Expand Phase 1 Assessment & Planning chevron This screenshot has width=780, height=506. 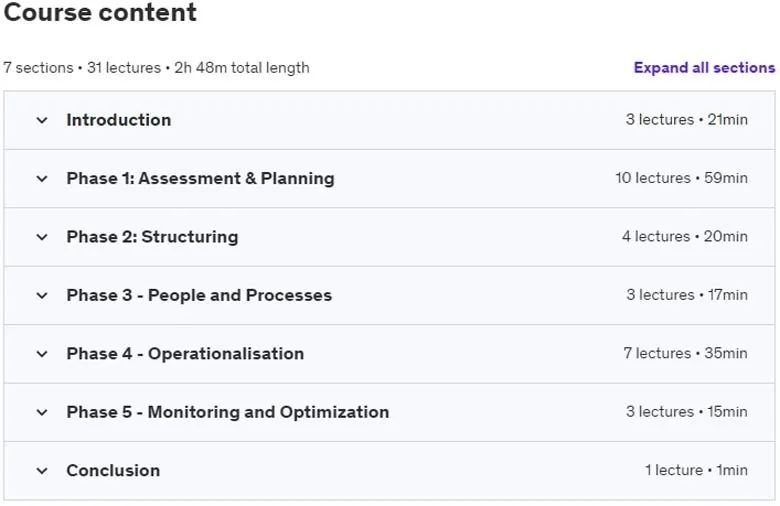pyautogui.click(x=42, y=179)
